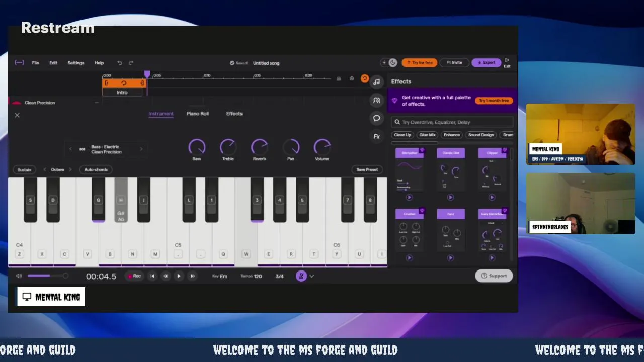
Task: Filter effects by Enhance
Action: [452, 135]
